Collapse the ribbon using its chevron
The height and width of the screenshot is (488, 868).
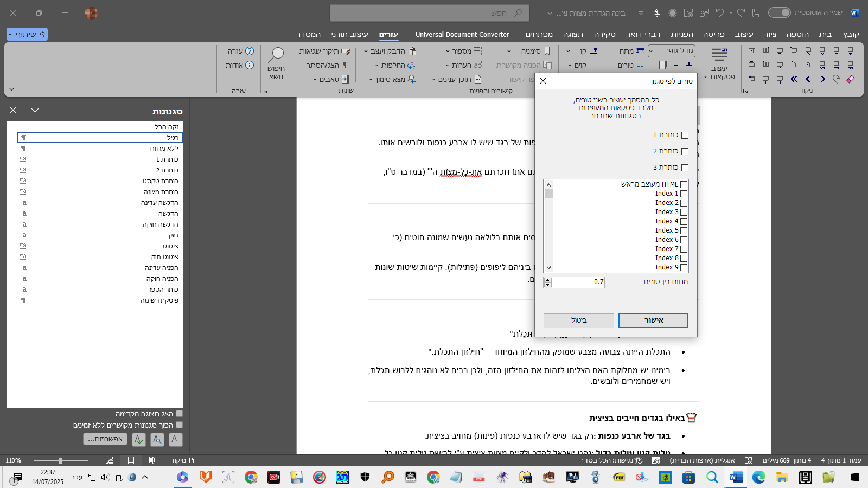coord(11,89)
